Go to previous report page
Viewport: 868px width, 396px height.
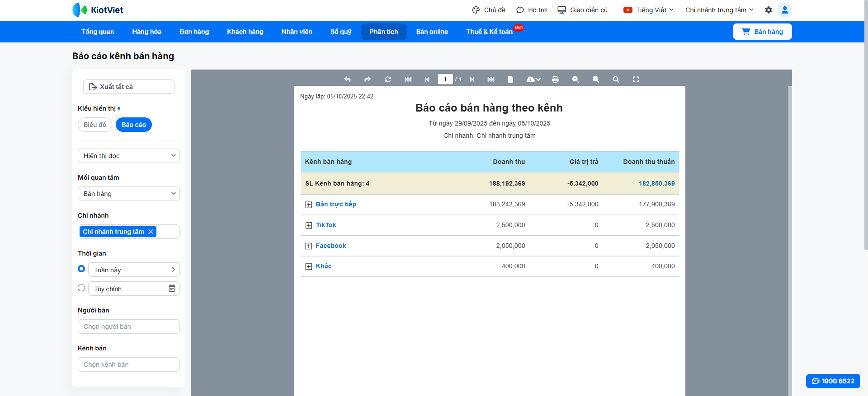coord(427,79)
